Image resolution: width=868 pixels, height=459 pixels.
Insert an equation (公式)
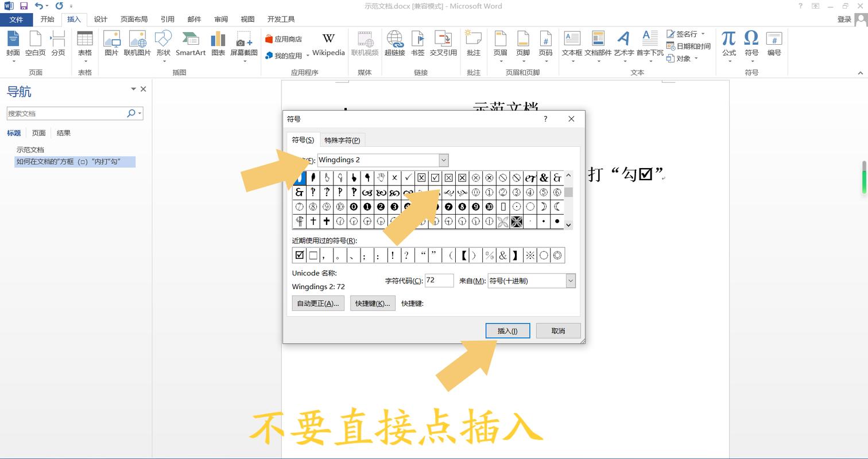pyautogui.click(x=729, y=46)
